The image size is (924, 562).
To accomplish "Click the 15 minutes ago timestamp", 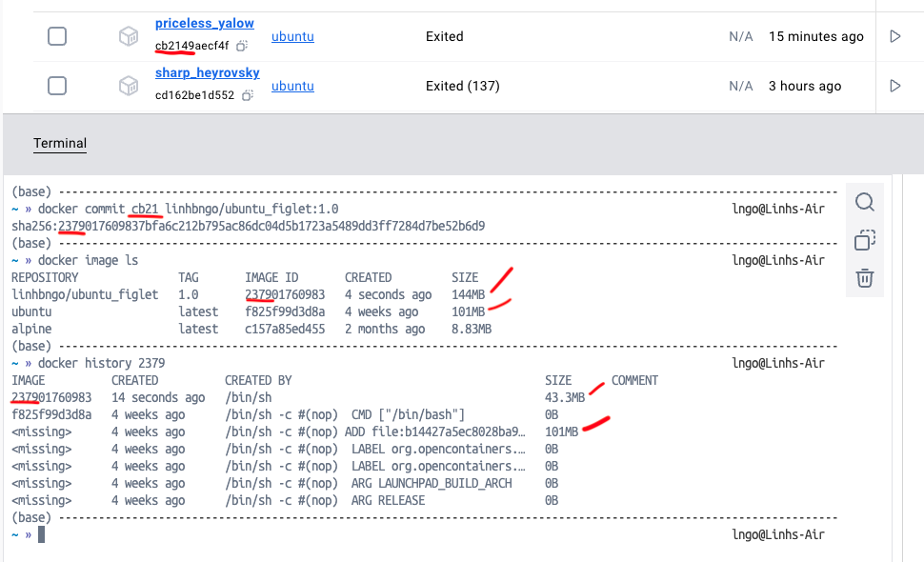I will [x=815, y=36].
